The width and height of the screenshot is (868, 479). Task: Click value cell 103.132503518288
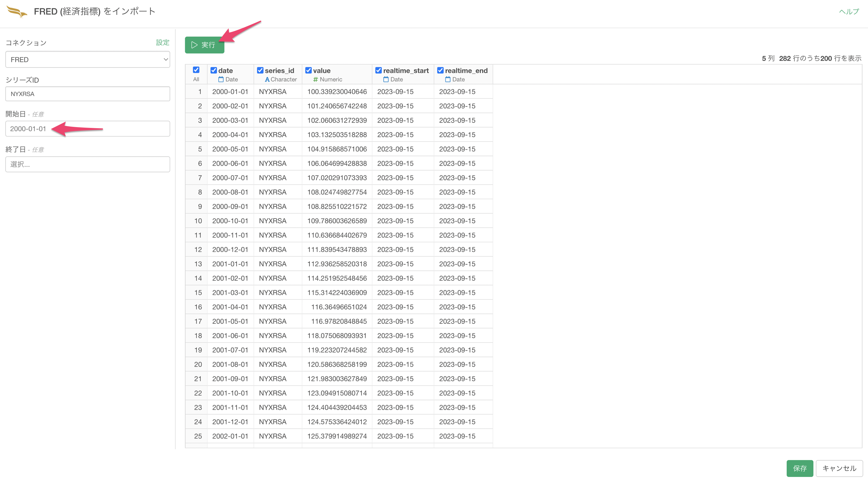point(337,135)
